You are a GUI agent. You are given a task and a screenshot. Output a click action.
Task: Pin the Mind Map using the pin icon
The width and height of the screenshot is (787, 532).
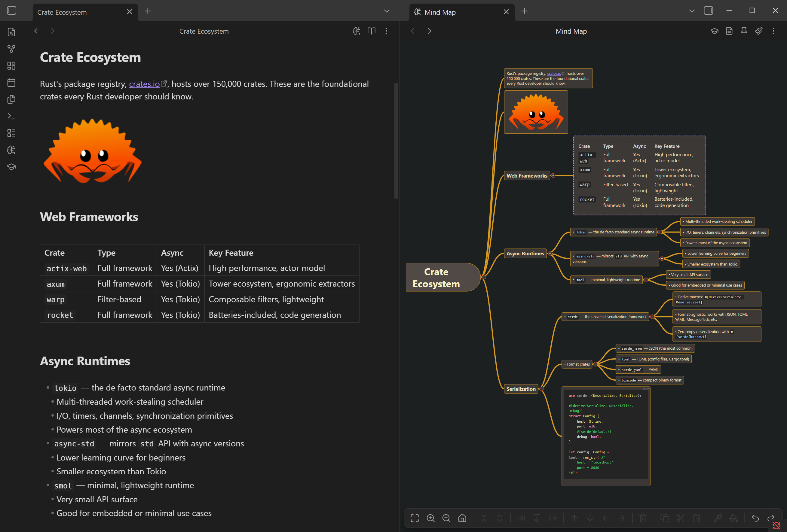(x=744, y=31)
